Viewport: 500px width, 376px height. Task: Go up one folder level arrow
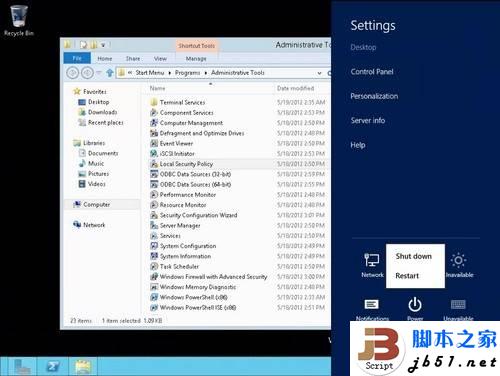[x=110, y=73]
